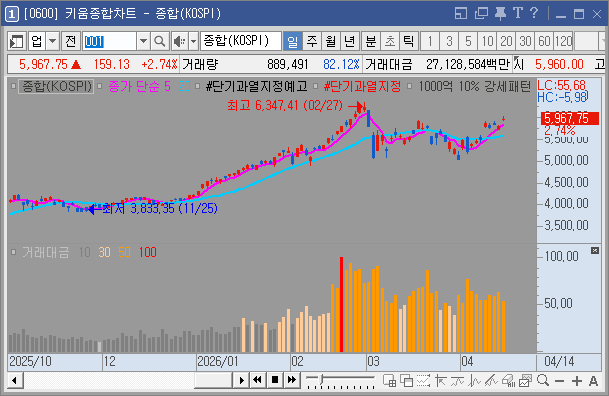Click the chart zoom slider handle
This screenshot has height=396, width=609.
coord(322,379)
